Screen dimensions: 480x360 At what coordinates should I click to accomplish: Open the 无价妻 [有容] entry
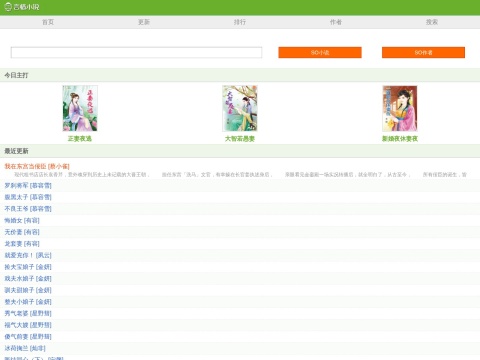(x=22, y=232)
